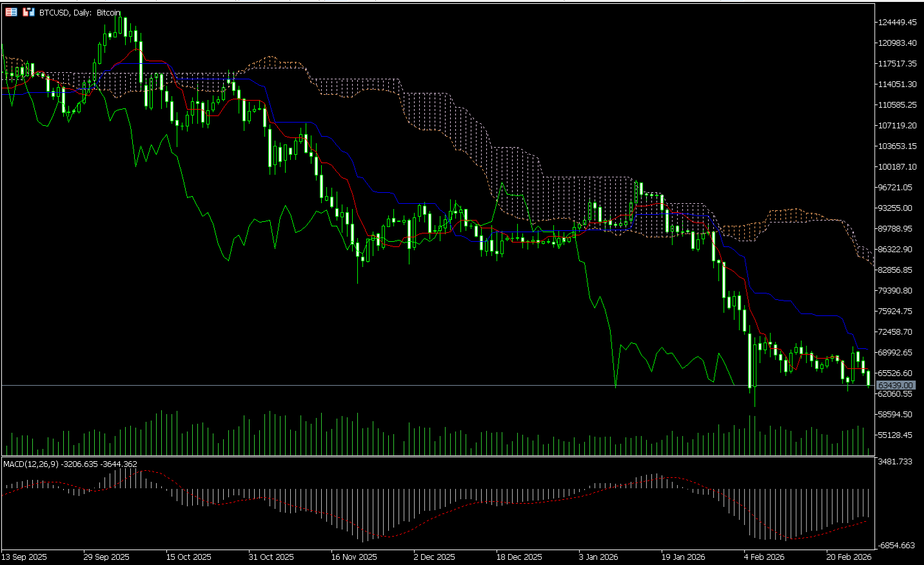The image size is (924, 565).
Task: Click price level 79390.80 on the scale
Action: [895, 291]
